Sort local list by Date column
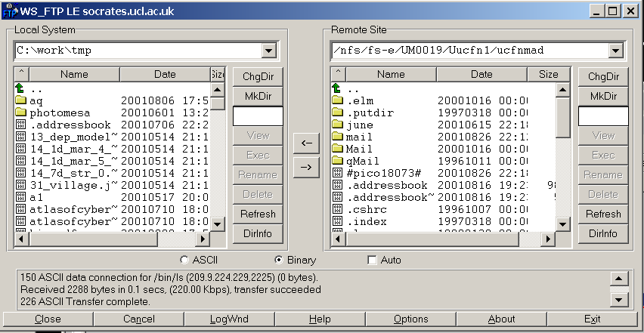Screen dimensions: 644x333 [165, 74]
